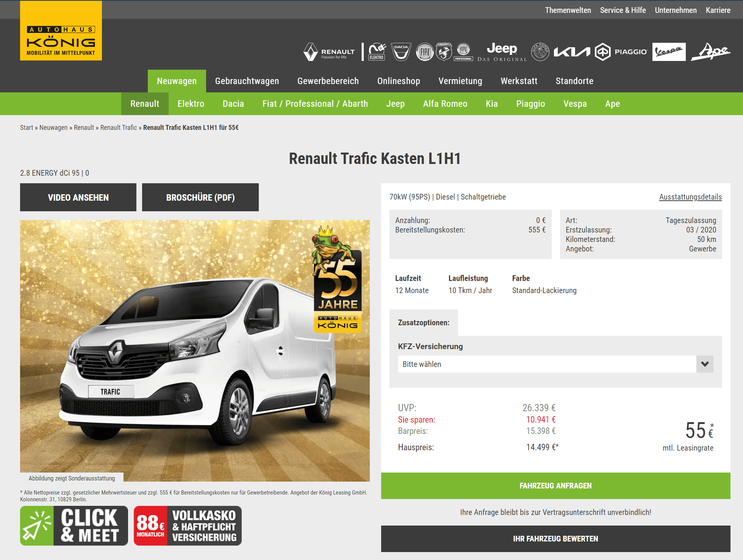The height and width of the screenshot is (560, 743).
Task: Select Elektro in the green submenu
Action: coord(191,104)
